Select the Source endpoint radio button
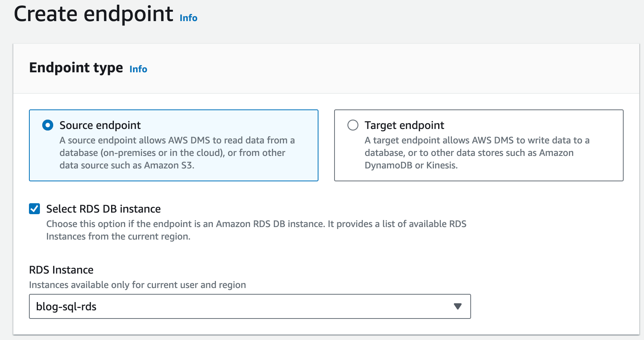Viewport: 644px width, 340px height. [48, 125]
